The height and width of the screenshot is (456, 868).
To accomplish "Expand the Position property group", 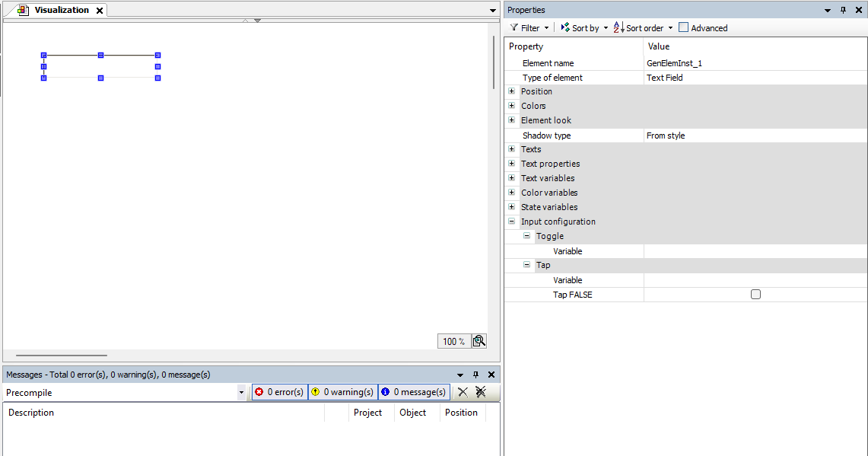I will coord(511,91).
